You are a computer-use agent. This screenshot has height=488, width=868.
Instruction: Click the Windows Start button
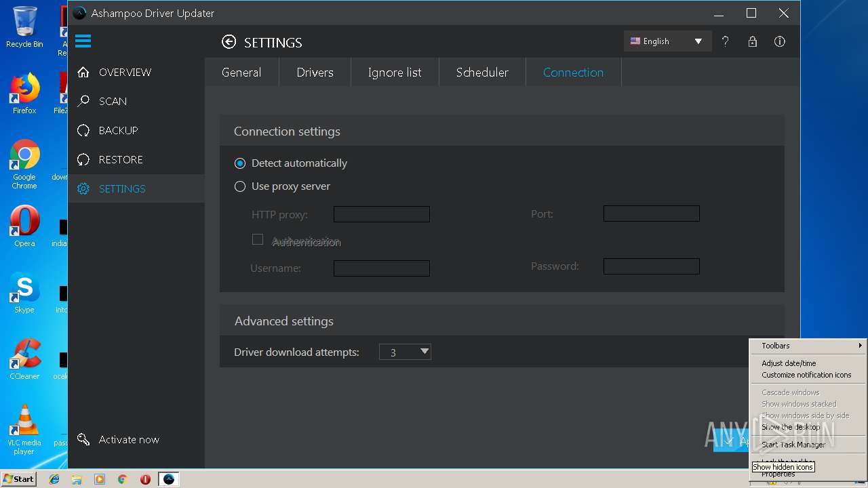pyautogui.click(x=18, y=479)
